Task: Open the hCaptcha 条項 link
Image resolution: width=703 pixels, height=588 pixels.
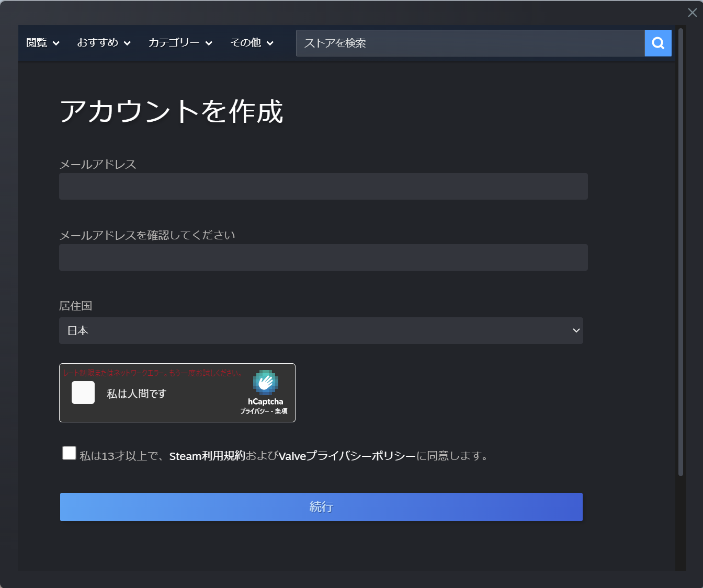Action: [280, 411]
